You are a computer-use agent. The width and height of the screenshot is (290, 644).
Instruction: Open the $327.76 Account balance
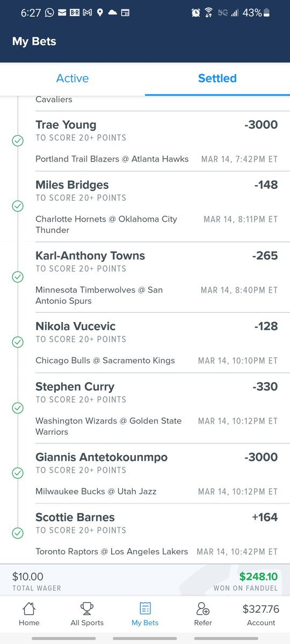261,614
